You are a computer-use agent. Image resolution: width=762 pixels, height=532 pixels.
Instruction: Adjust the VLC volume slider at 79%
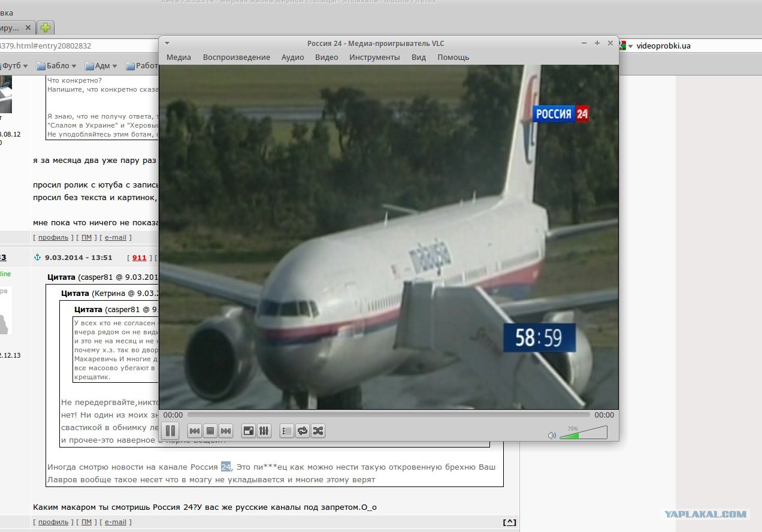pyautogui.click(x=583, y=433)
